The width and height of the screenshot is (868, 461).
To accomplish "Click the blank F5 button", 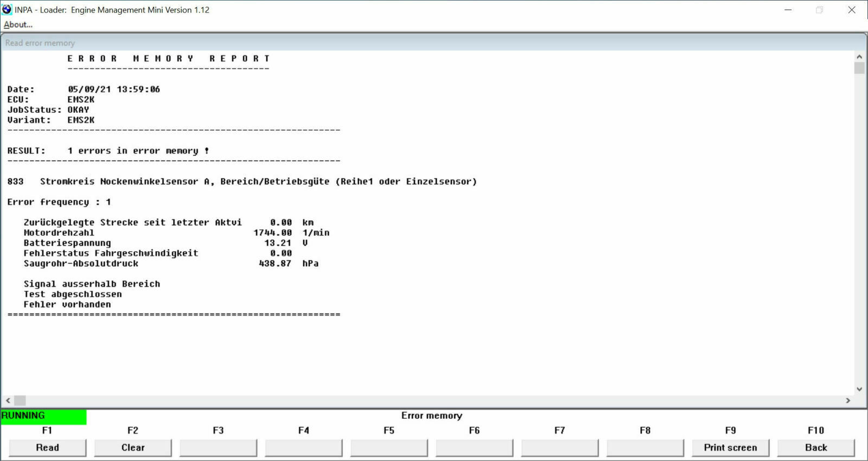I will (389, 447).
